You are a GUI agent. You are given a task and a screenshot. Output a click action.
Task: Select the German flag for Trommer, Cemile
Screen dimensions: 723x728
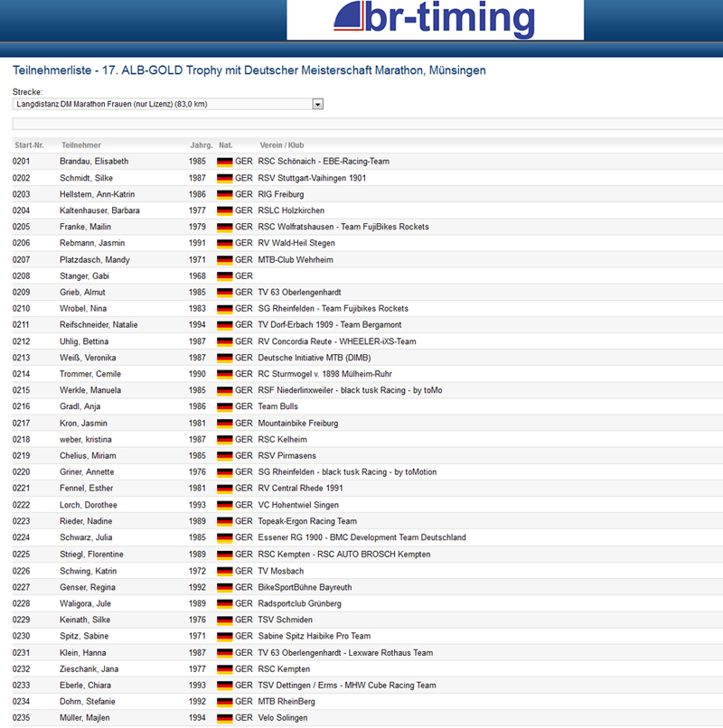pos(225,374)
